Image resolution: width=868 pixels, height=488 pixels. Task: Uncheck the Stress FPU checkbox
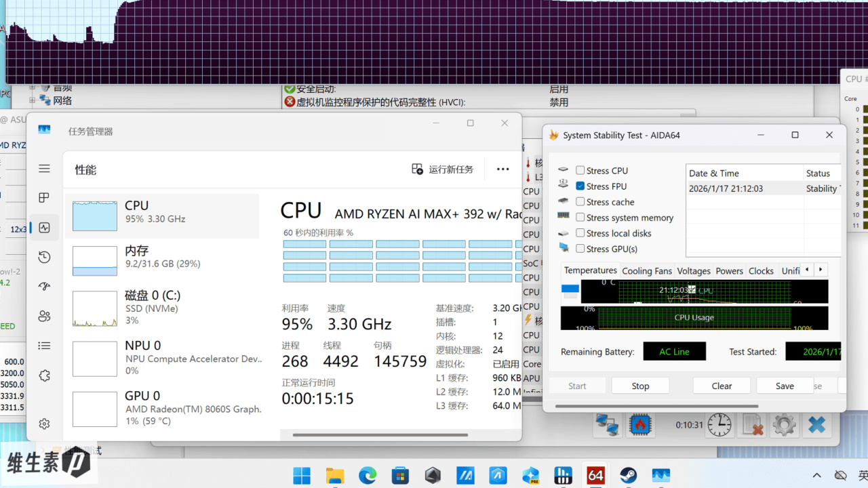pos(580,186)
